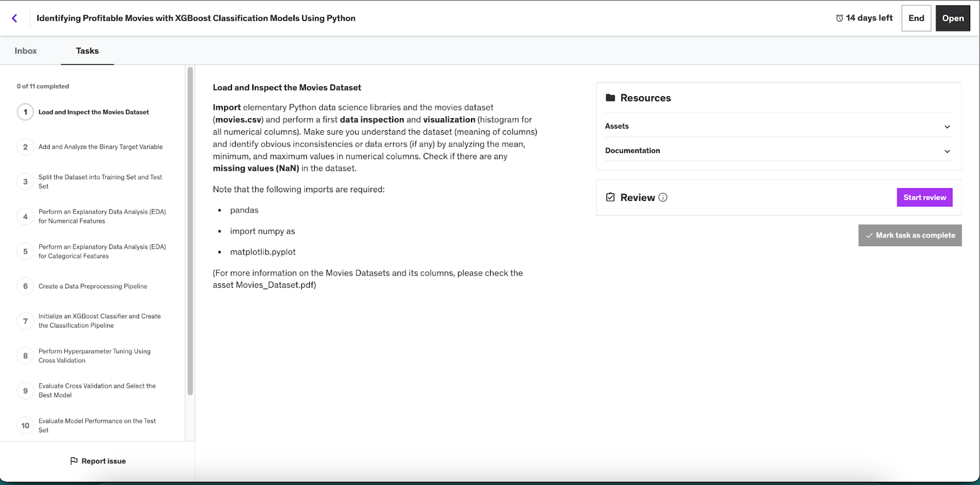Click the project title in the header
The width and height of the screenshot is (980, 485).
(x=196, y=18)
